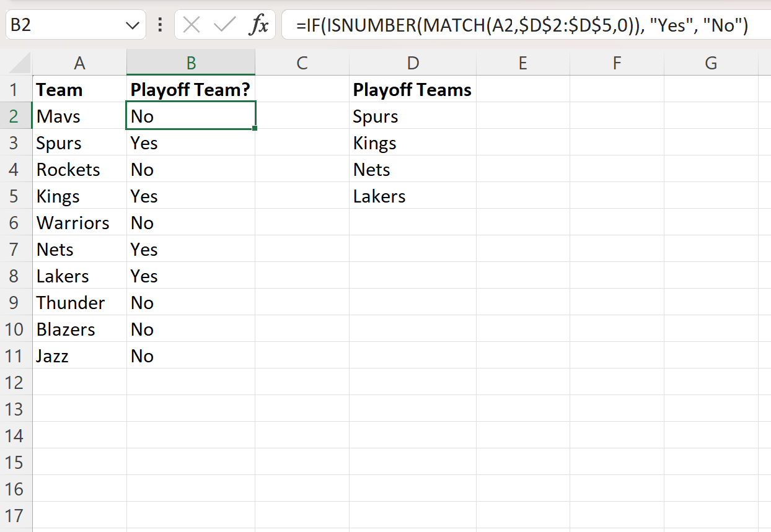Select the 'Playoff Team?' header cell
This screenshot has height=532, width=771.
[x=190, y=89]
